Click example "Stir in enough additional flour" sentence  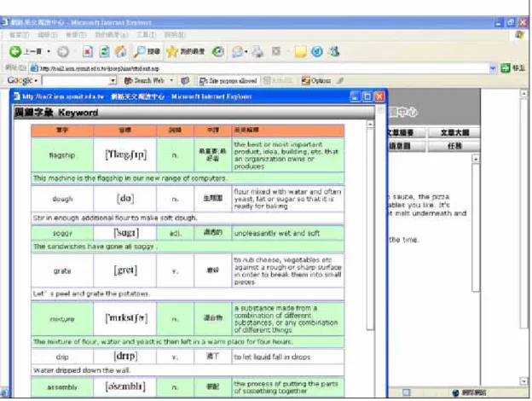[115, 218]
